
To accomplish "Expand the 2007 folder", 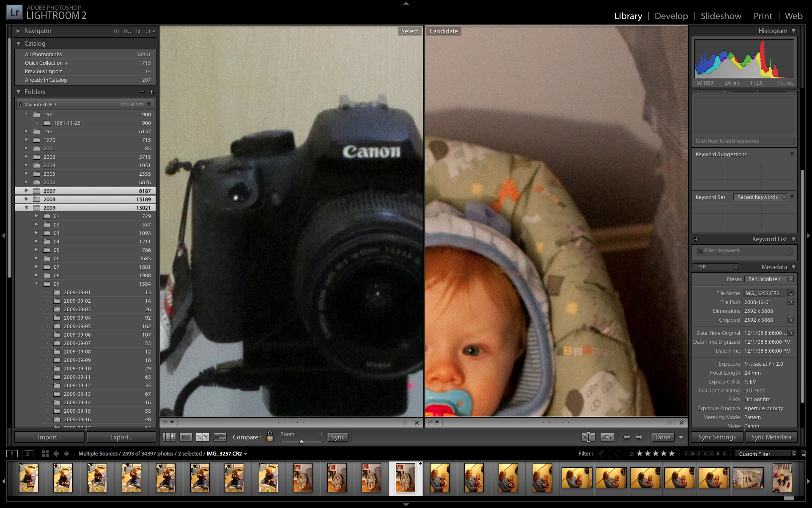I will pyautogui.click(x=26, y=191).
